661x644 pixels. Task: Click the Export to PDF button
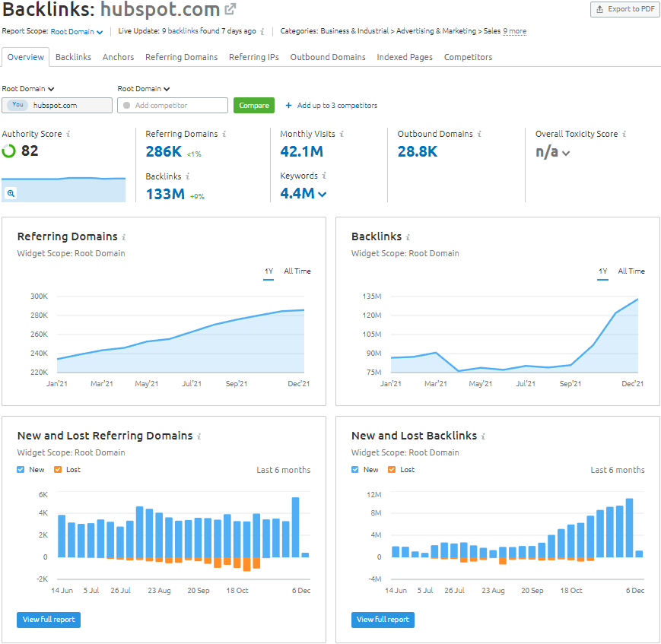[x=624, y=9]
